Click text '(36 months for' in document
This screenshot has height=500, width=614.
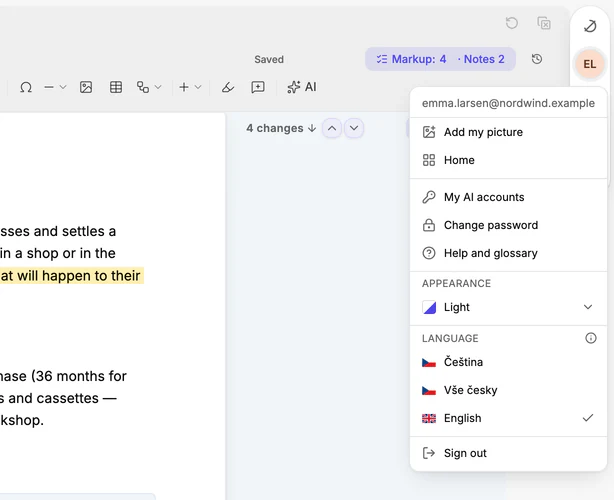[x=78, y=376]
